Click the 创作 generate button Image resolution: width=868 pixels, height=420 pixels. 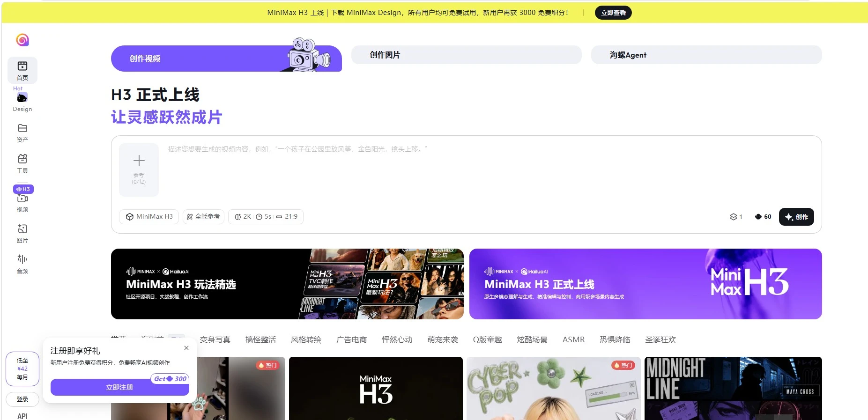click(x=796, y=217)
